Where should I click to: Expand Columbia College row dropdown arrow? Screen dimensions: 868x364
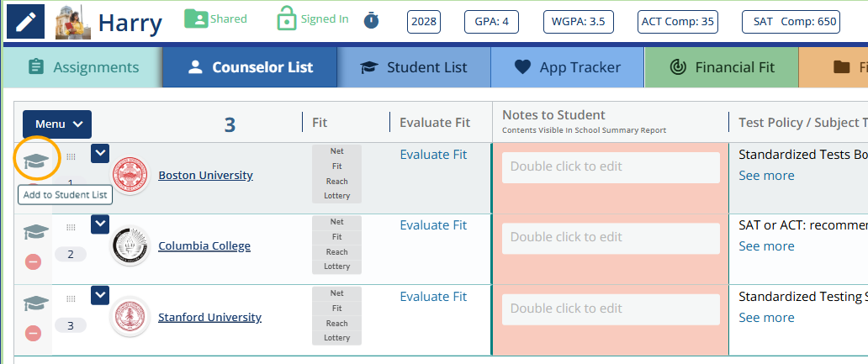[x=100, y=224]
